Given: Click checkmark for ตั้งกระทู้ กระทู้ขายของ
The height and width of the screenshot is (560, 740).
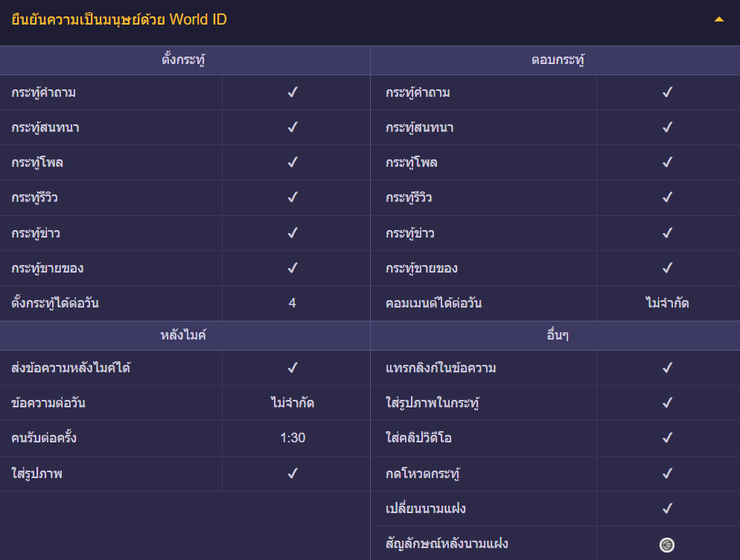Looking at the screenshot, I should [x=293, y=268].
